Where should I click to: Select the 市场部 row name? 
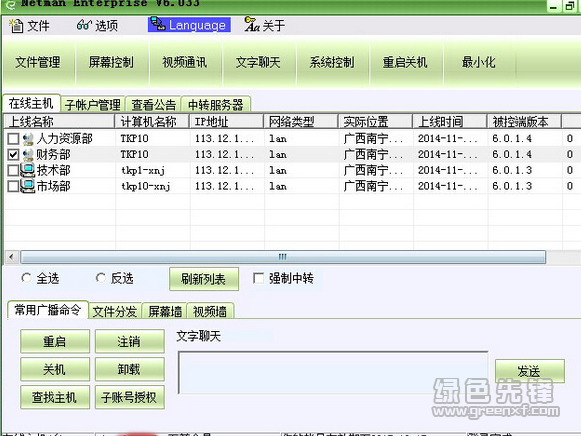coord(53,186)
